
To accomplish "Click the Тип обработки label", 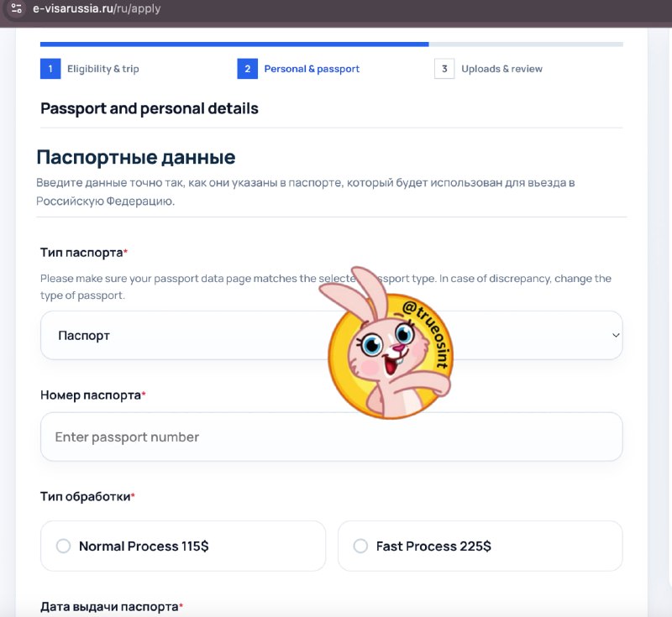I will (x=87, y=496).
